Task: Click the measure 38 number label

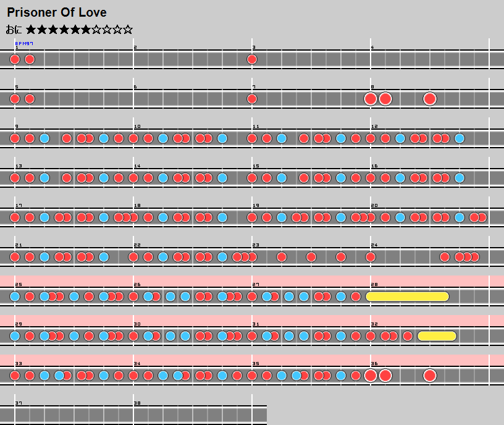Action: 137,403
